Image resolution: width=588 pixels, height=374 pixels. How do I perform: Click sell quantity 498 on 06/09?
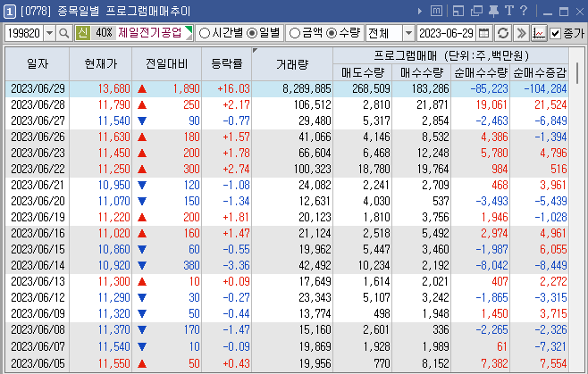[x=382, y=313]
